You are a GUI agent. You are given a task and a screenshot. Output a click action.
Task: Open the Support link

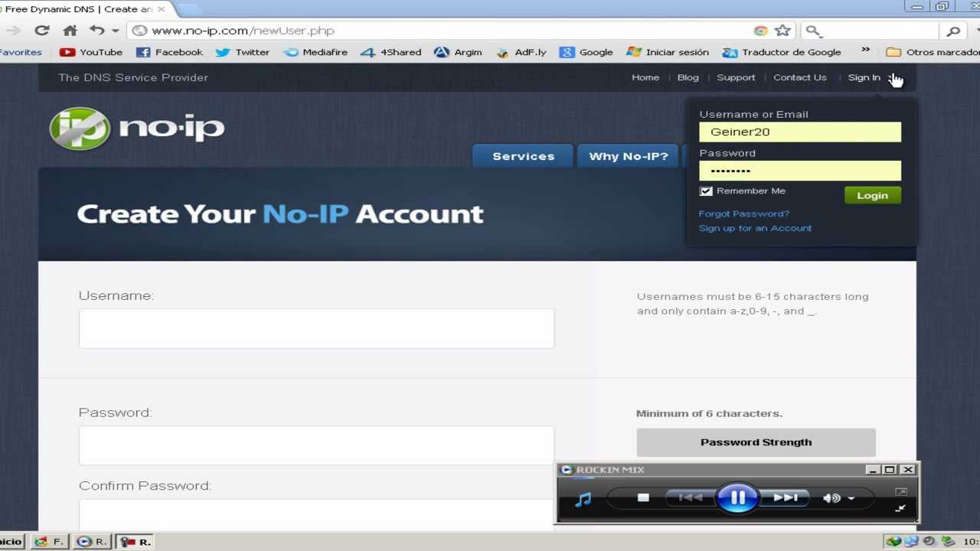coord(736,77)
